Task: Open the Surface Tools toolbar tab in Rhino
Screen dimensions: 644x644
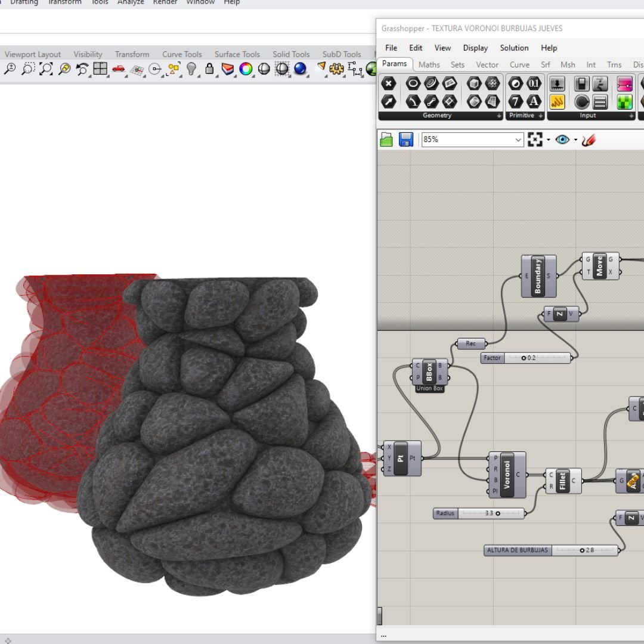Action: click(237, 54)
